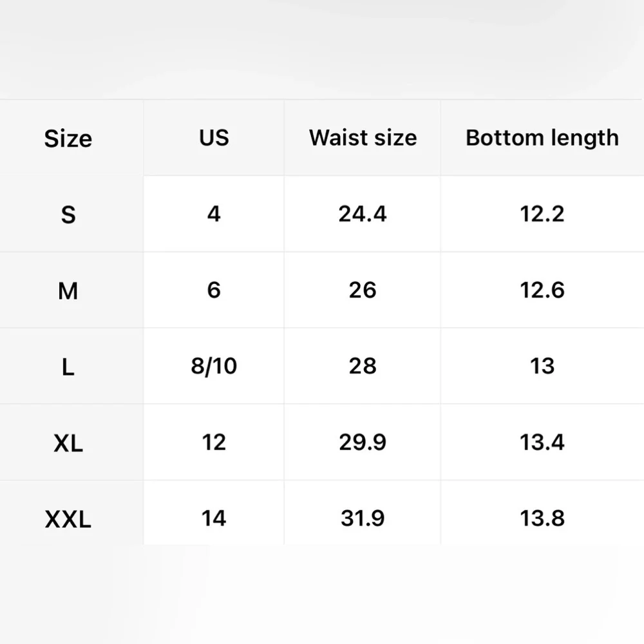
Task: Select waist size 28 cell
Action: pos(363,366)
